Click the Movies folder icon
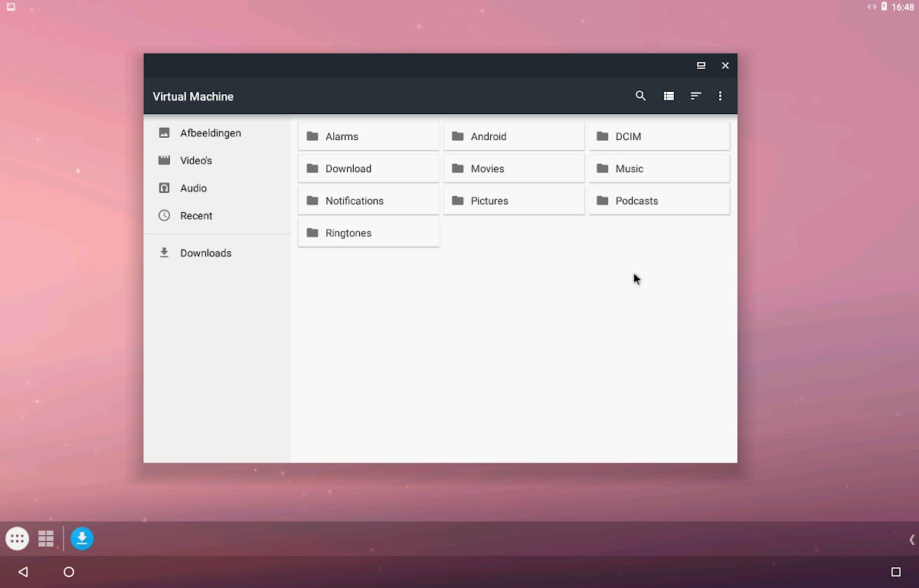The width and height of the screenshot is (919, 588). pyautogui.click(x=458, y=168)
